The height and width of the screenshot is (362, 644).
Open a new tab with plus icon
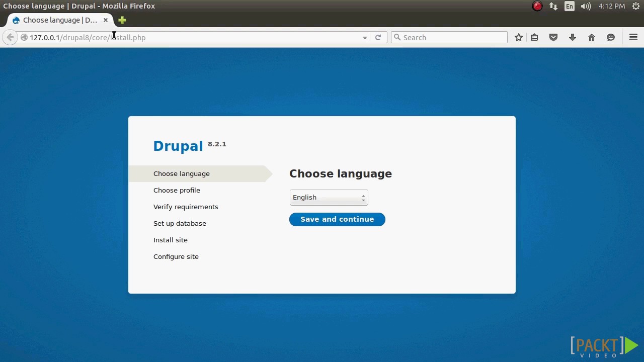tap(122, 20)
